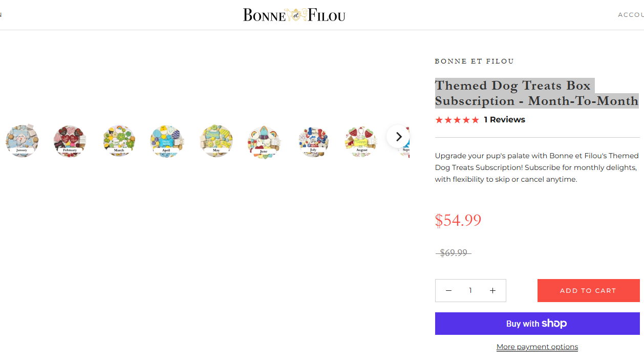This screenshot has height=363, width=644.
Task: Select the July treats thumbnail
Action: [x=313, y=142]
